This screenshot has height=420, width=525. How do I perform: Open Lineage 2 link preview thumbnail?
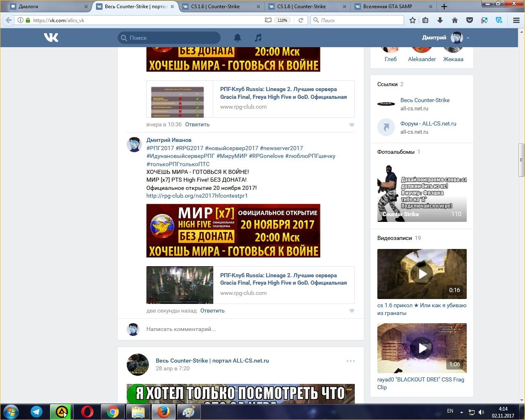(x=180, y=285)
